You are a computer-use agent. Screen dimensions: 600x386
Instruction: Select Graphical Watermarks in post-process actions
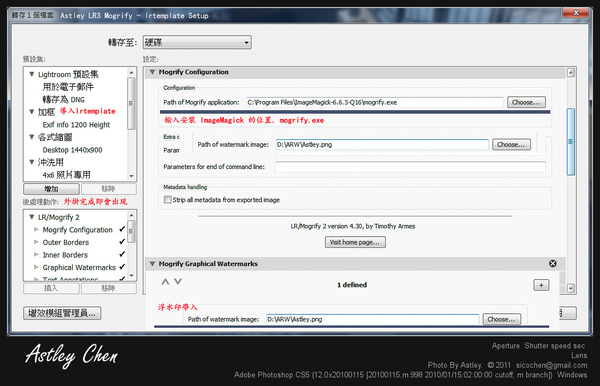79,267
